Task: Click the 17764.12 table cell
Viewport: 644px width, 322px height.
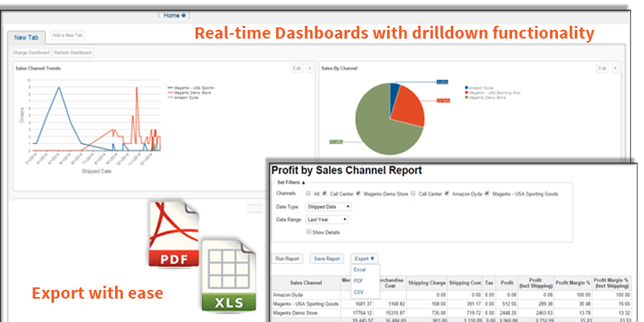Action: (x=363, y=313)
